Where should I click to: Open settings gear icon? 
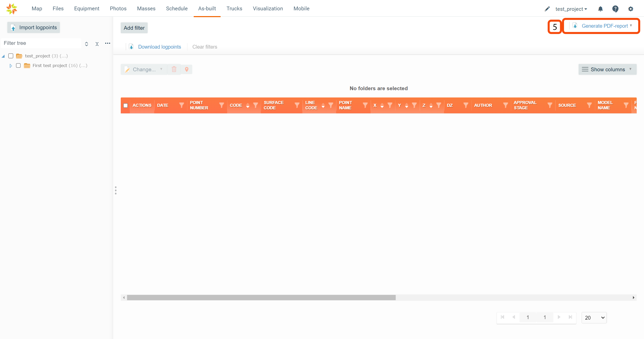630,9
